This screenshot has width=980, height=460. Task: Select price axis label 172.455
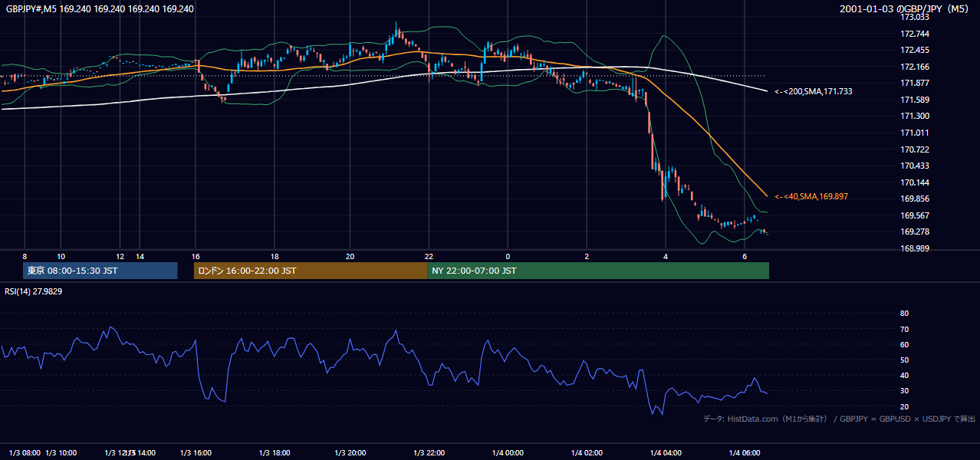point(913,51)
